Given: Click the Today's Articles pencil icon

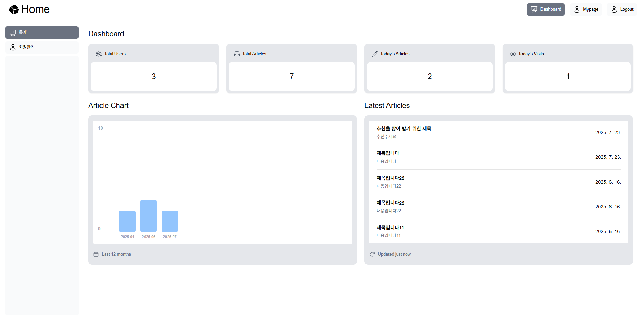Looking at the screenshot, I should point(375,54).
